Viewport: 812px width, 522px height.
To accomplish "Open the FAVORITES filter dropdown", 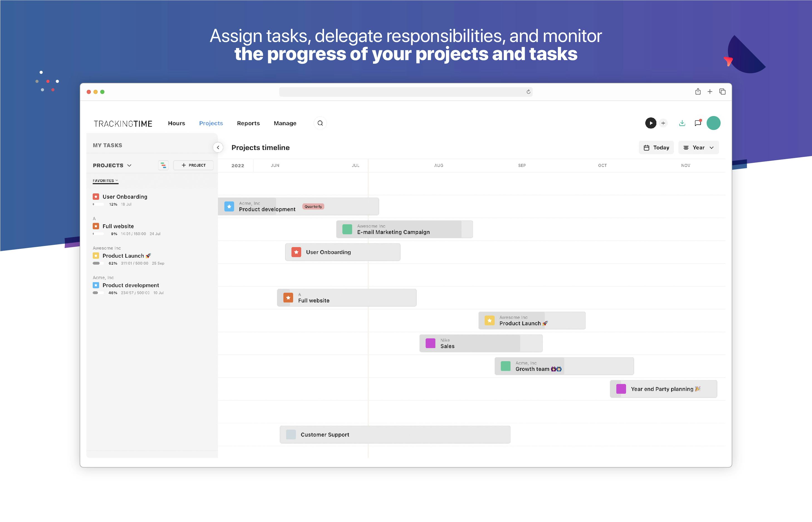I will [105, 181].
